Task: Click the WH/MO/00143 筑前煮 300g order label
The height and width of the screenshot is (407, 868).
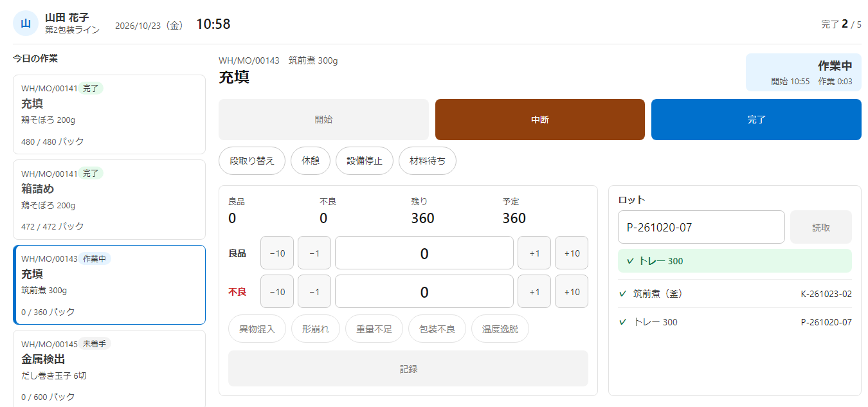Action: pos(278,60)
